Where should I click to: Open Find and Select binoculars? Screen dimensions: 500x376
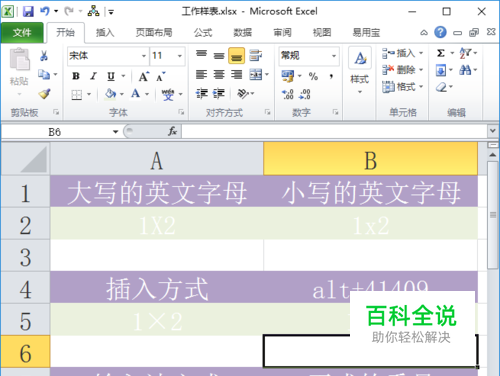coord(465,70)
